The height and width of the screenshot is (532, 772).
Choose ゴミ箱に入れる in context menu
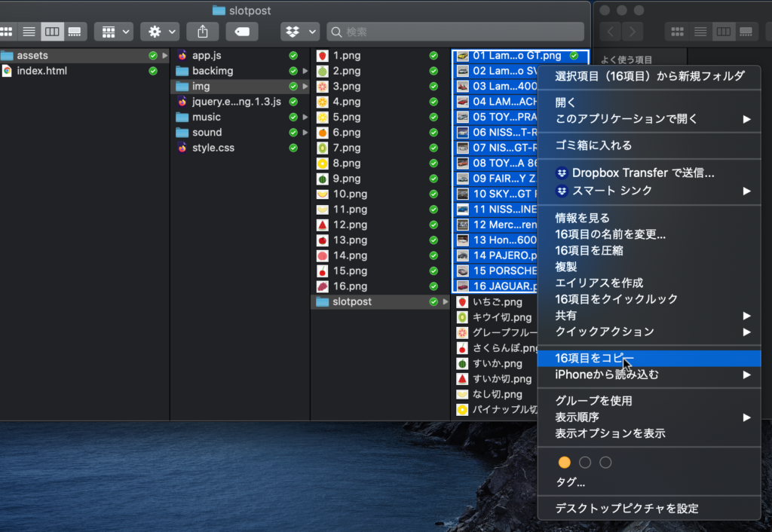coord(593,145)
